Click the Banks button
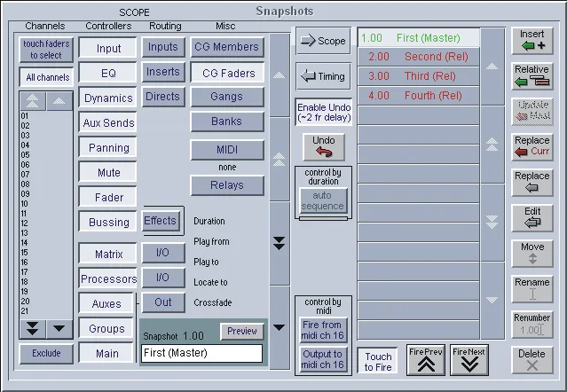Image resolution: width=567 pixels, height=392 pixels. (x=227, y=122)
